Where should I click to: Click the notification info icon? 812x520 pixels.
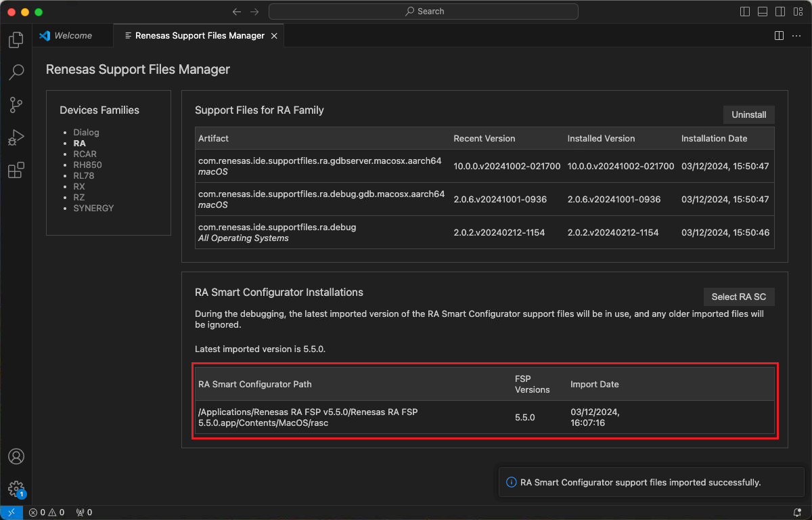click(x=512, y=483)
